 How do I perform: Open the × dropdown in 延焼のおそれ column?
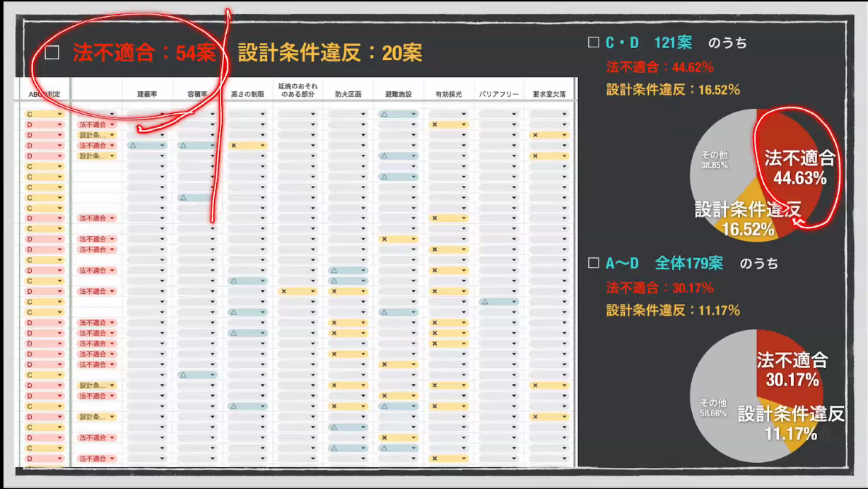[x=298, y=291]
